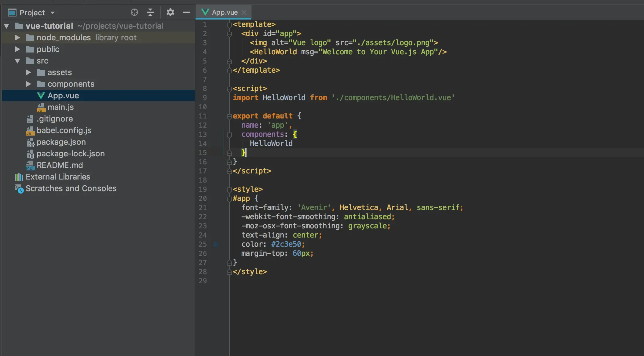Select package.json in the project tree
Viewport: 644px width, 356px height.
[61, 142]
